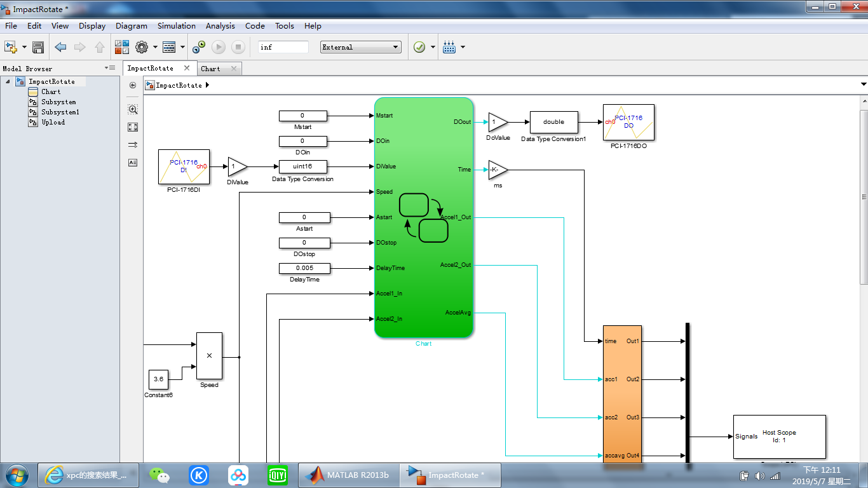Select Upload in the Model Browser
868x488 pixels.
click(x=53, y=122)
